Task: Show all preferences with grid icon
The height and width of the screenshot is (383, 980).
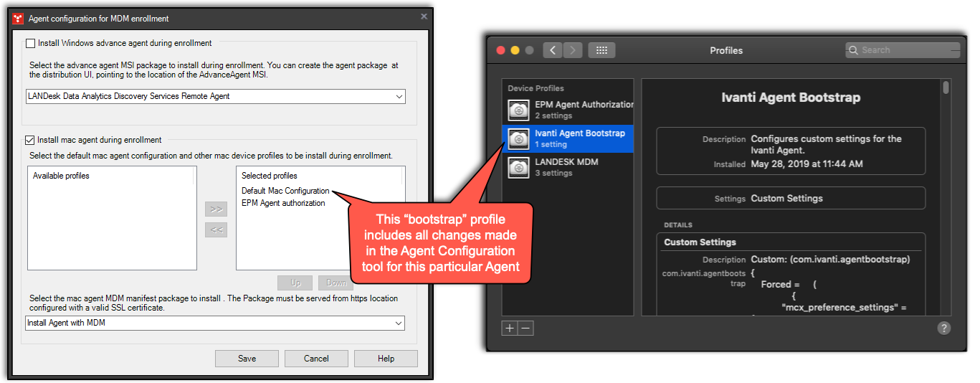Action: (x=601, y=50)
